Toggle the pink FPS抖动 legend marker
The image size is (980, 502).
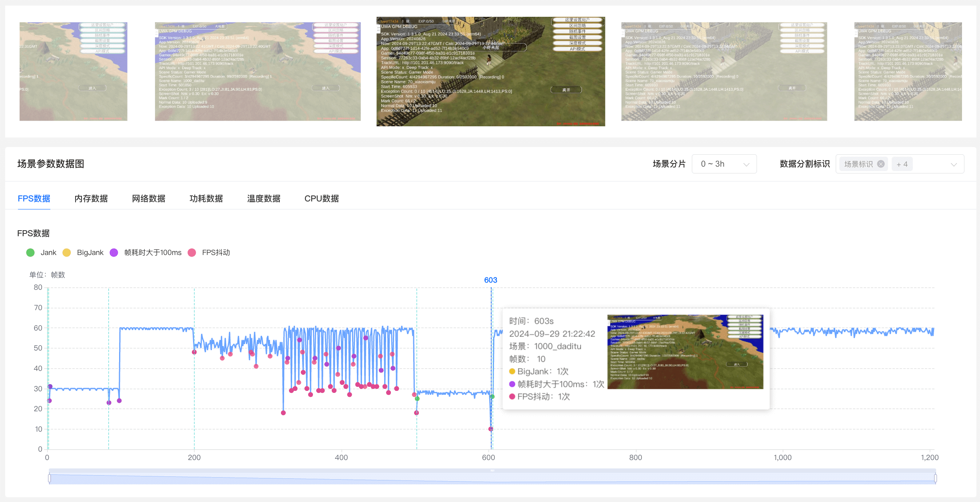[x=192, y=253]
